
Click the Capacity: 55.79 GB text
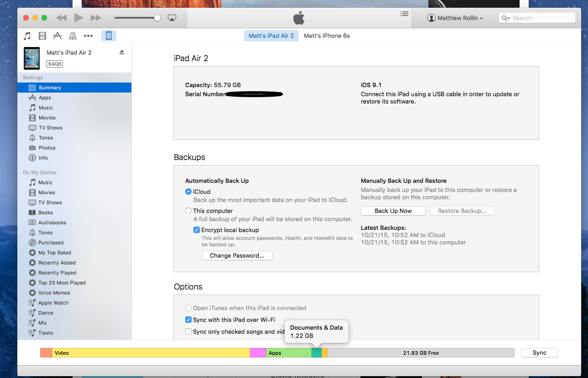[213, 85]
